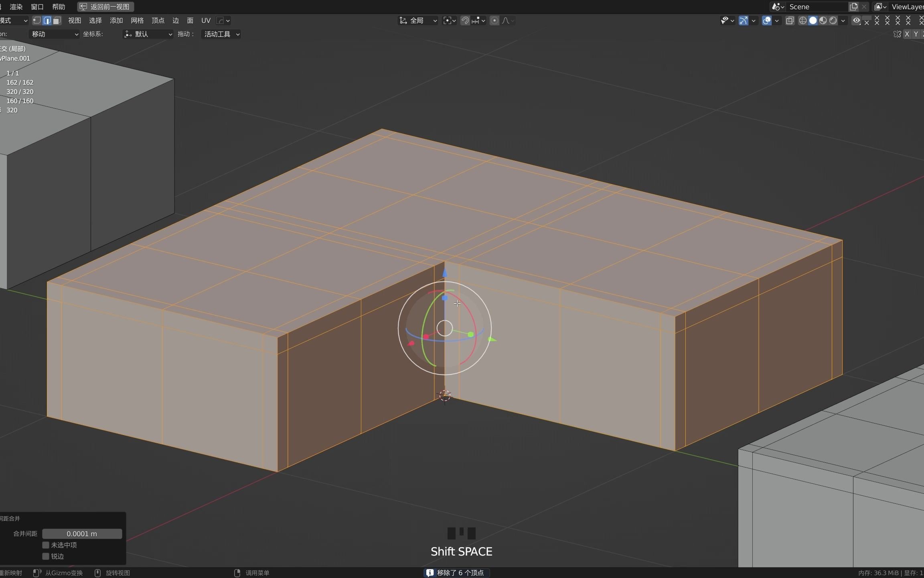Activate rendered viewport shading

[x=834, y=20]
